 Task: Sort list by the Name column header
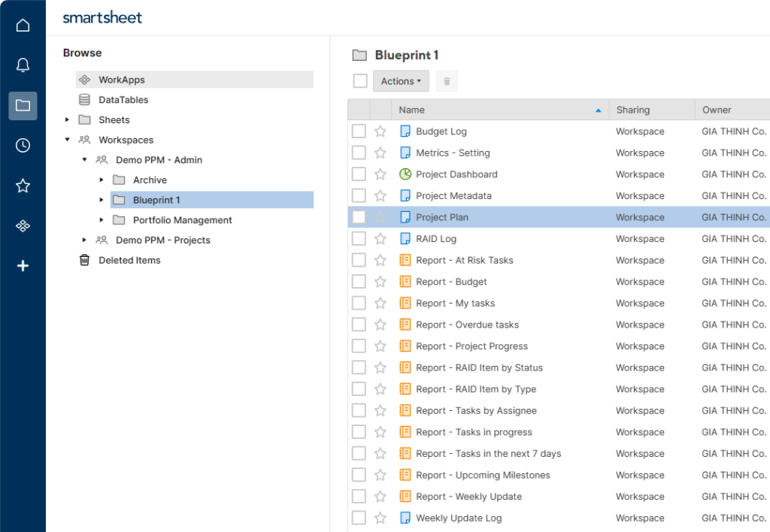pyautogui.click(x=412, y=110)
